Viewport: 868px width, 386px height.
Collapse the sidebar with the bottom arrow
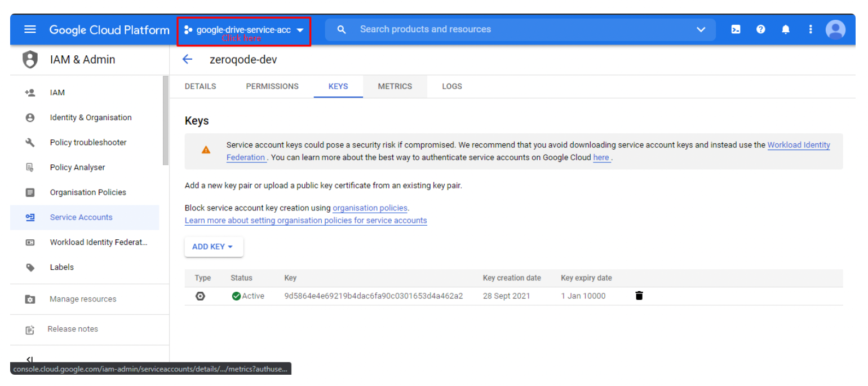[x=30, y=359]
